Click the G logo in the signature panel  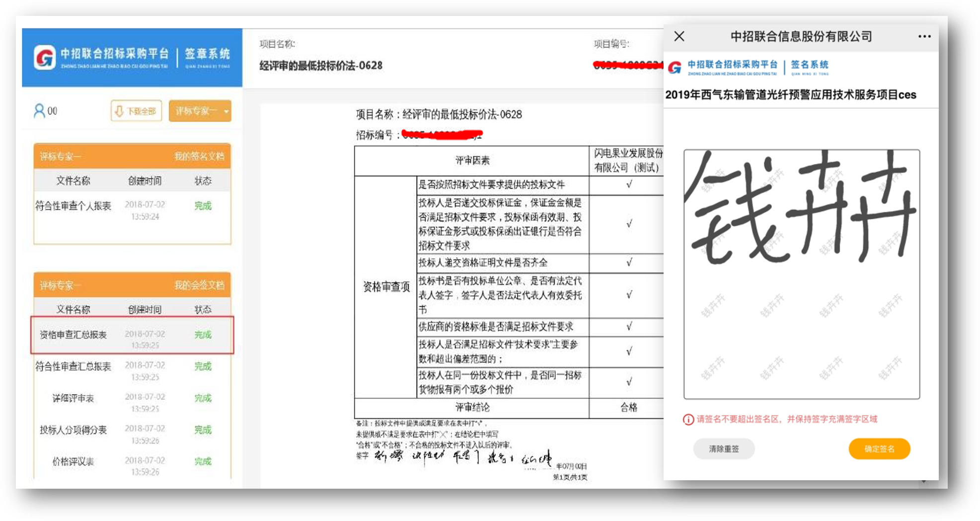tap(675, 67)
